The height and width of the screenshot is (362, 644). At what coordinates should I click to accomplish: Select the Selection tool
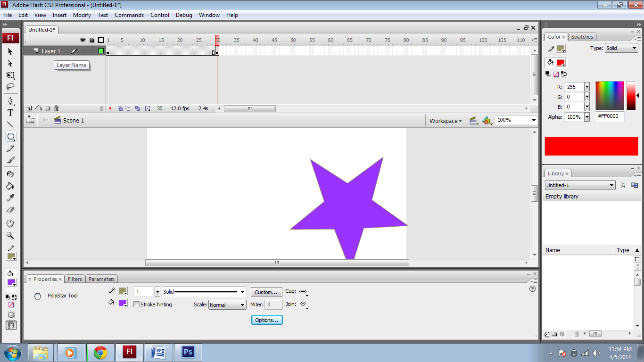pos(9,51)
